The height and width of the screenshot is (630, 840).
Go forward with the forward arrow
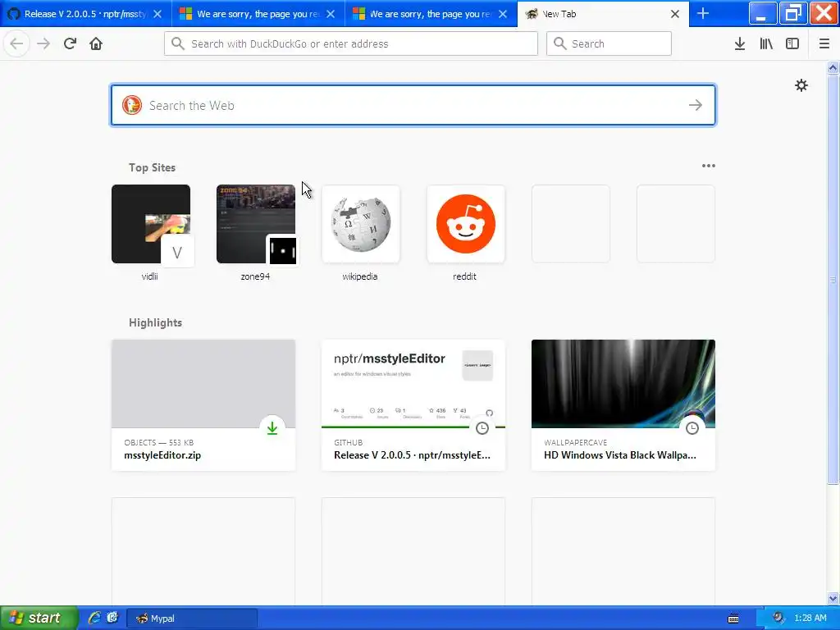tap(43, 43)
